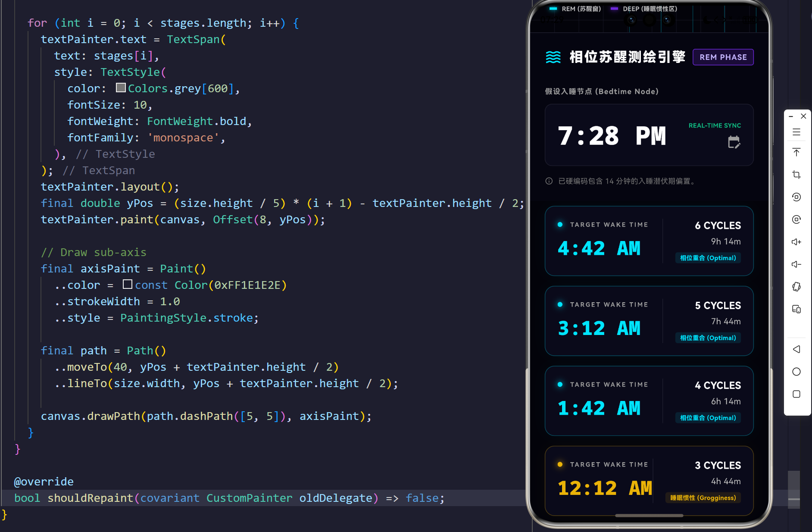Click the shouldRepaint method name
The height and width of the screenshot is (532, 812).
[91, 498]
